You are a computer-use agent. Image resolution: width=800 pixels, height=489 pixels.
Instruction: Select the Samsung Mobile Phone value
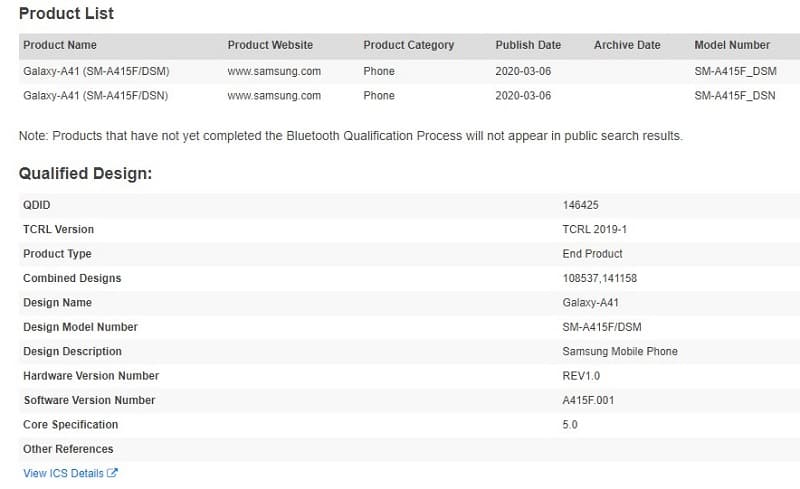coord(620,351)
